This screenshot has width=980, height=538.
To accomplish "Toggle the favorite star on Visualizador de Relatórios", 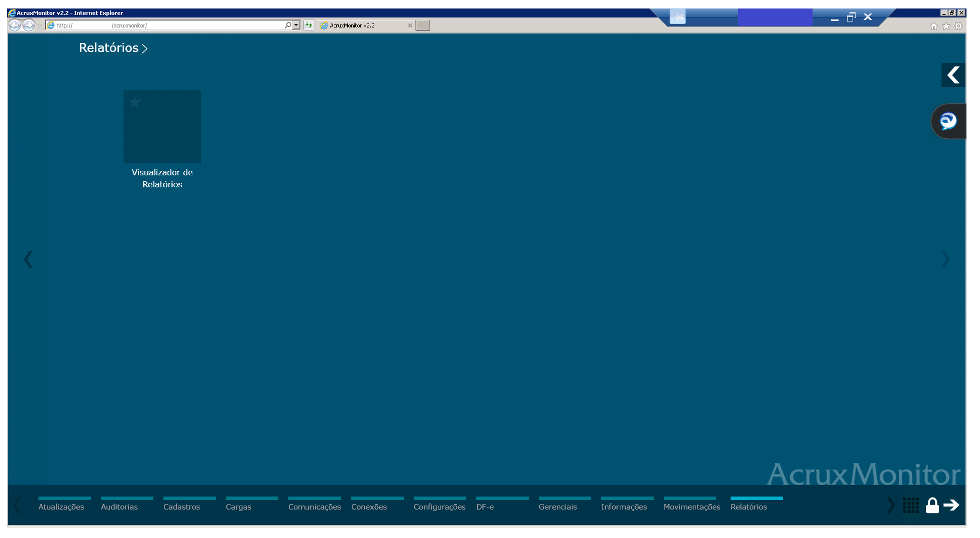I will [135, 102].
